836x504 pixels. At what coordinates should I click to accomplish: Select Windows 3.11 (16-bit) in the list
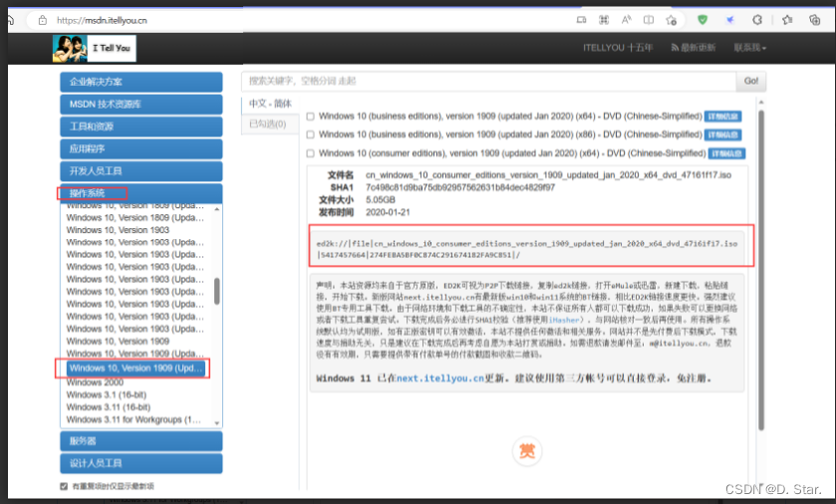(109, 407)
